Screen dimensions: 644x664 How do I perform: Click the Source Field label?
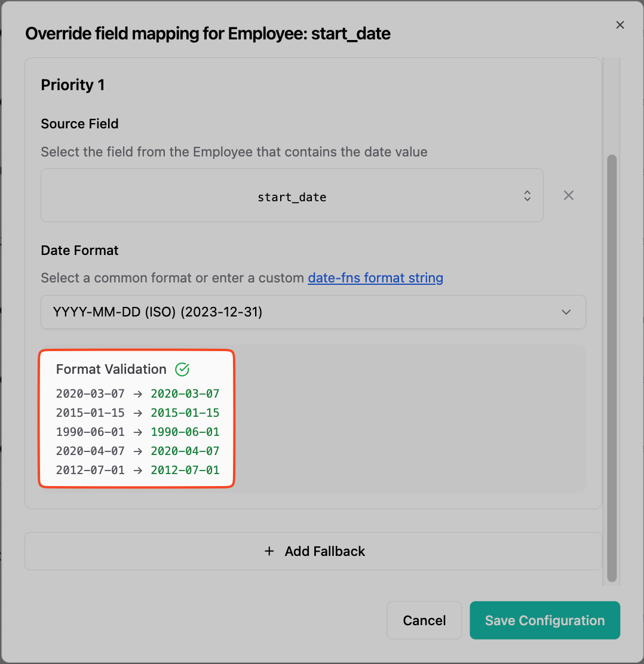79,124
